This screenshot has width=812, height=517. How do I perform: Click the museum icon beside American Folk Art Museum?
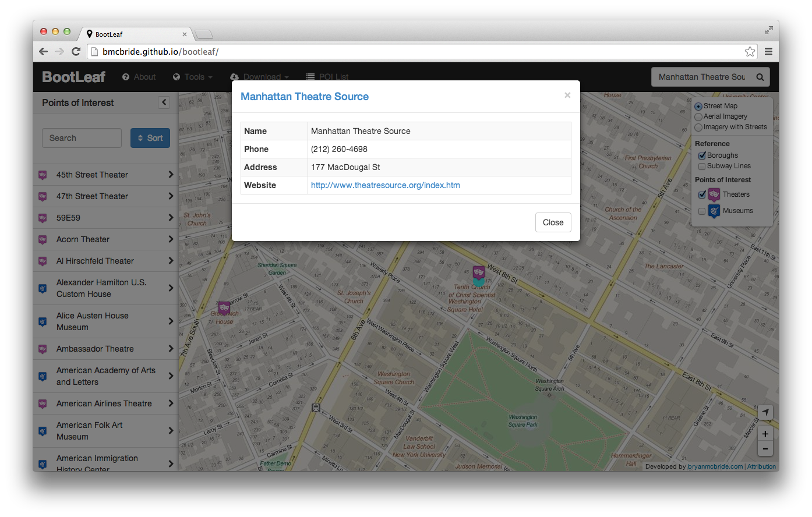(43, 431)
